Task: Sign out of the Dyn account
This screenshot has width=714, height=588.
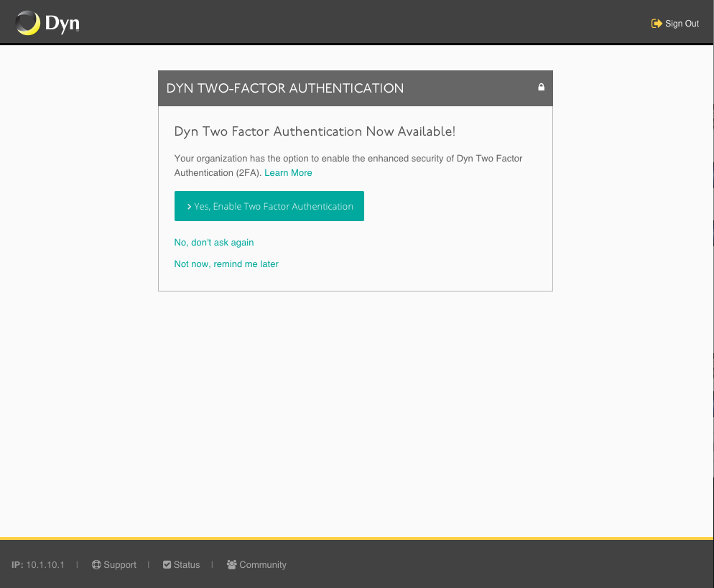Action: [x=675, y=23]
